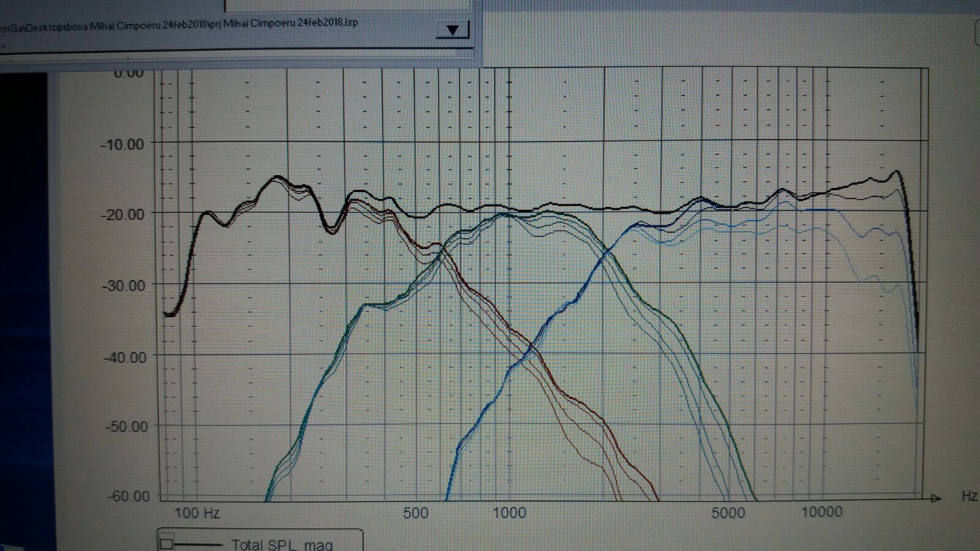The width and height of the screenshot is (980, 551).
Task: Open the project file path dropdown arrow
Action: point(453,29)
